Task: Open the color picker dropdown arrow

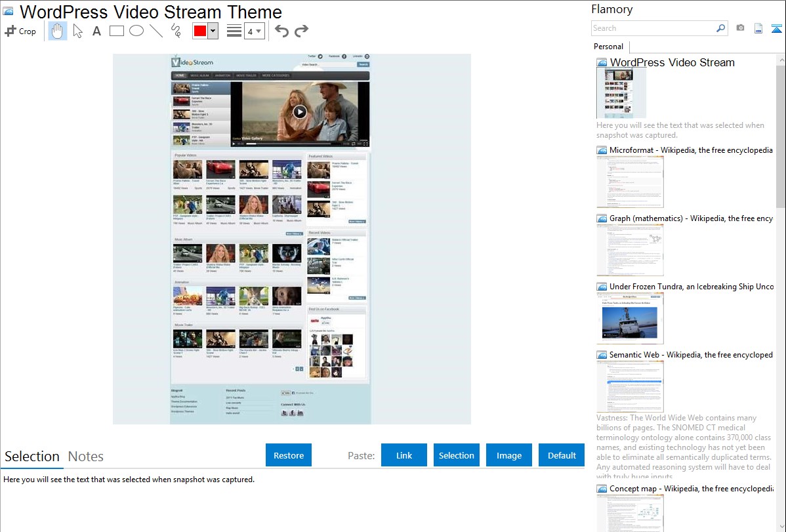Action: tap(213, 31)
